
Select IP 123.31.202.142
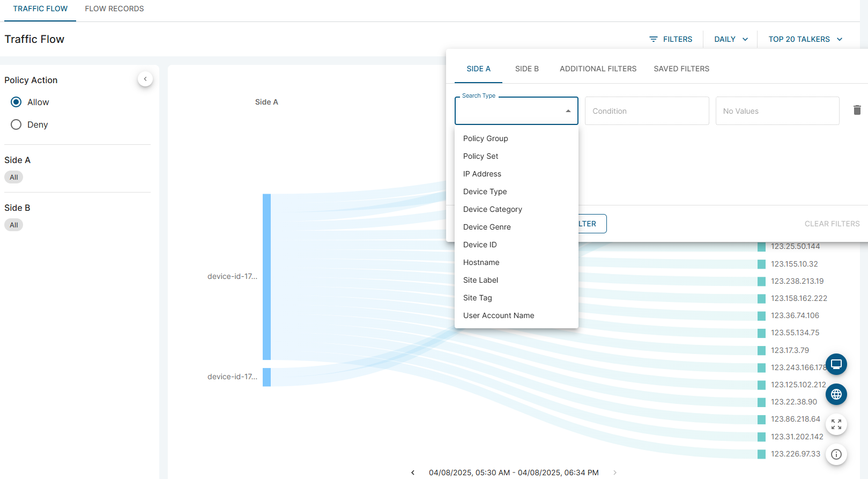point(797,437)
